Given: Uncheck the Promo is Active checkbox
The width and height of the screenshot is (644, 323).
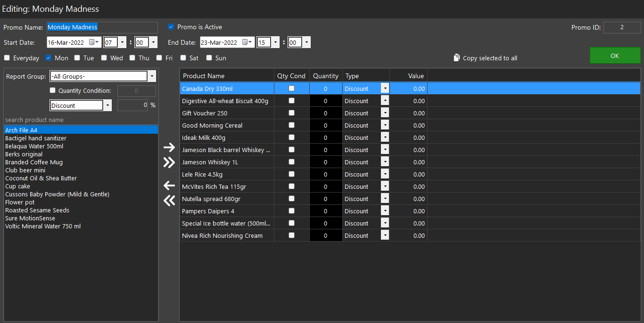Looking at the screenshot, I should tap(171, 27).
